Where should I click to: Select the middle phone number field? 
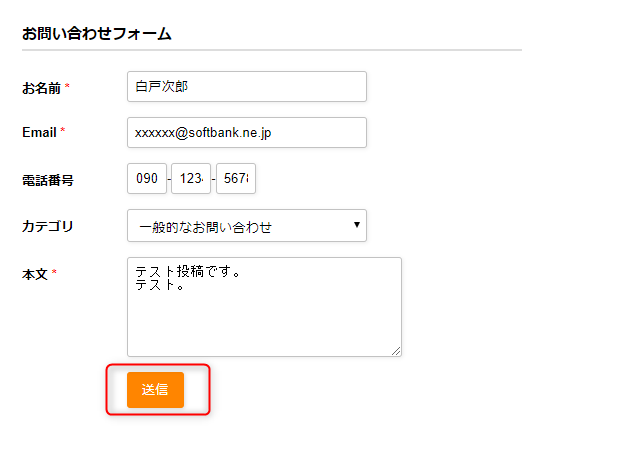191,179
